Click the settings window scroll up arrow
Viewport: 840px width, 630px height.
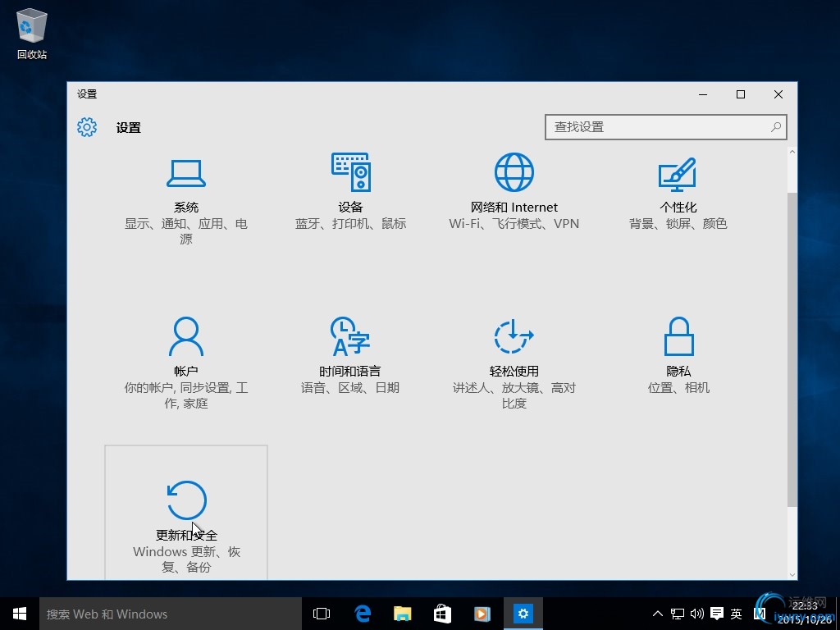click(792, 153)
